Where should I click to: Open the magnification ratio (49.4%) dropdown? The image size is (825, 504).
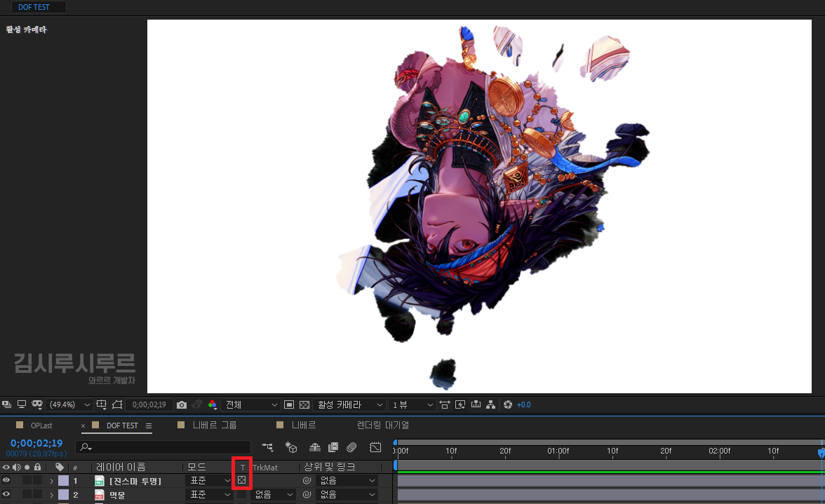pos(69,404)
